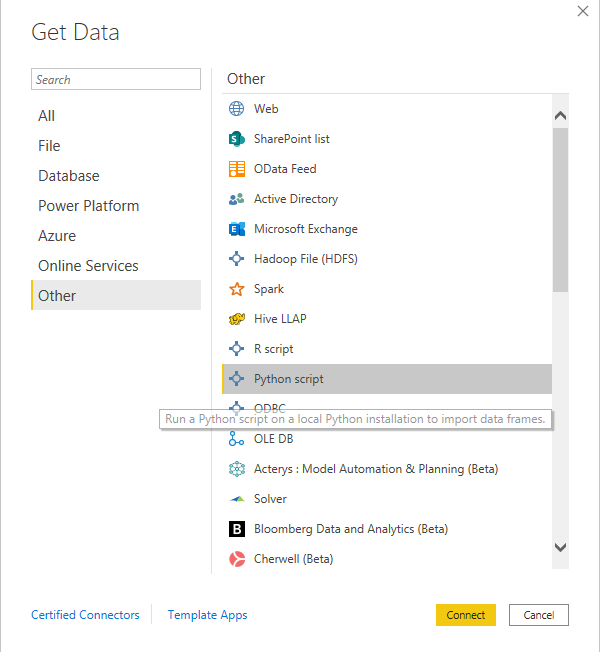600x652 pixels.
Task: Select the OLE DB label
Action: tap(274, 439)
